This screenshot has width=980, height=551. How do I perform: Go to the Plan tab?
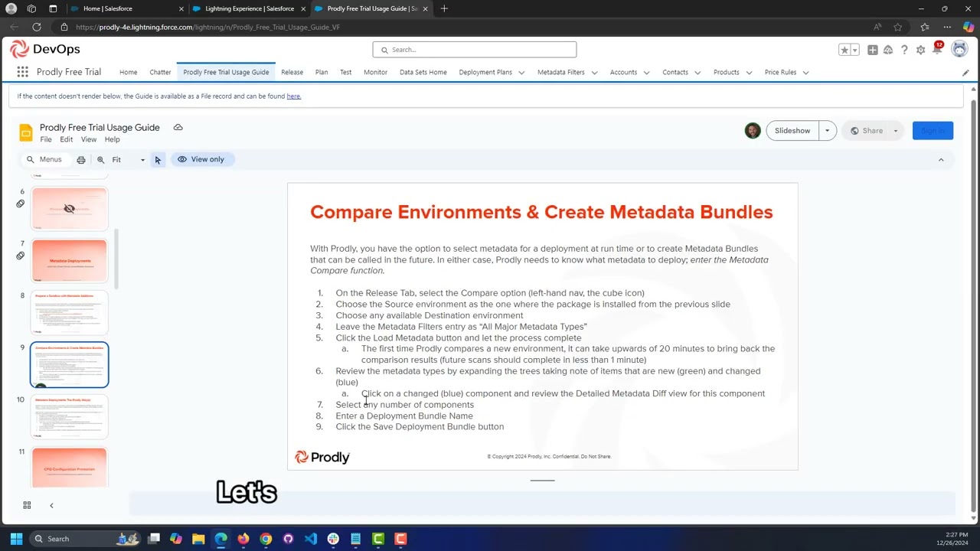click(322, 72)
